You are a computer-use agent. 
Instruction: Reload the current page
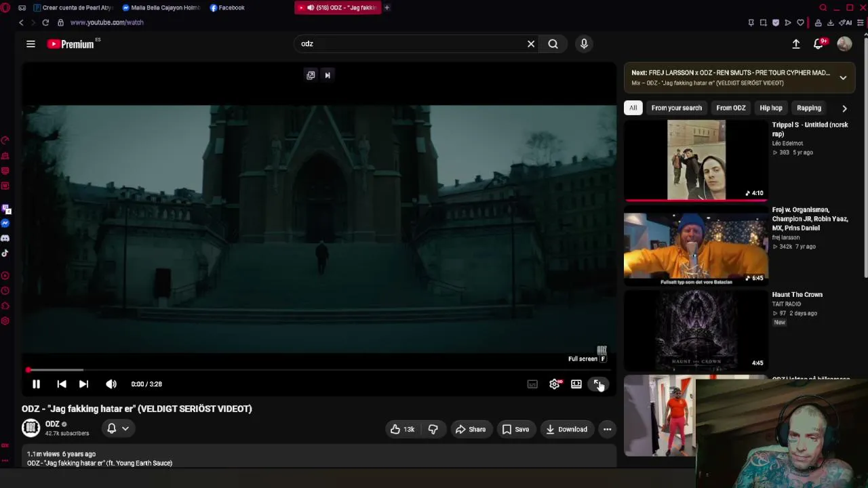[45, 22]
